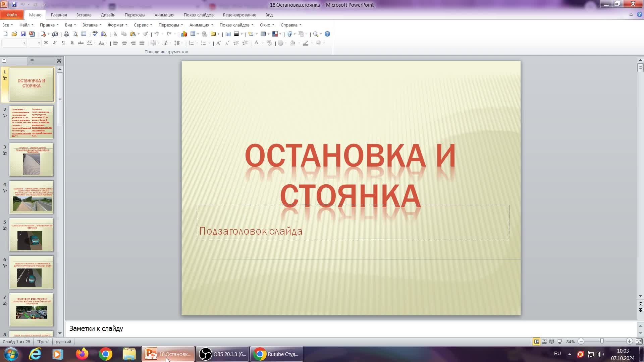Switch to the Дизайн ribbon tab
Screen dimensions: 644x362
[x=108, y=15]
